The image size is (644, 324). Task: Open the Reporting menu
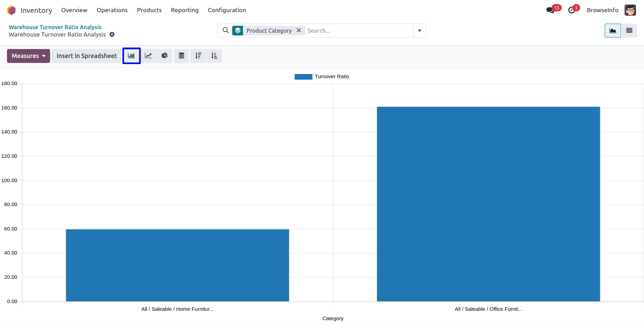(184, 10)
